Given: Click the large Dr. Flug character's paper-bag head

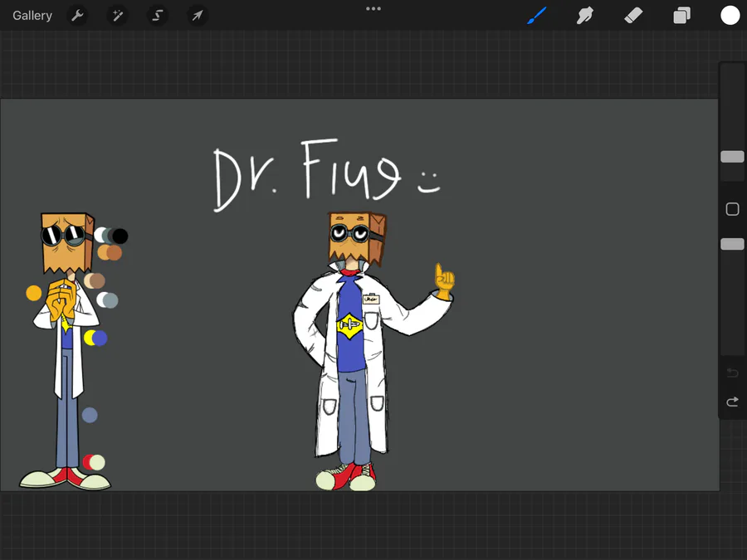Looking at the screenshot, I should coord(357,238).
